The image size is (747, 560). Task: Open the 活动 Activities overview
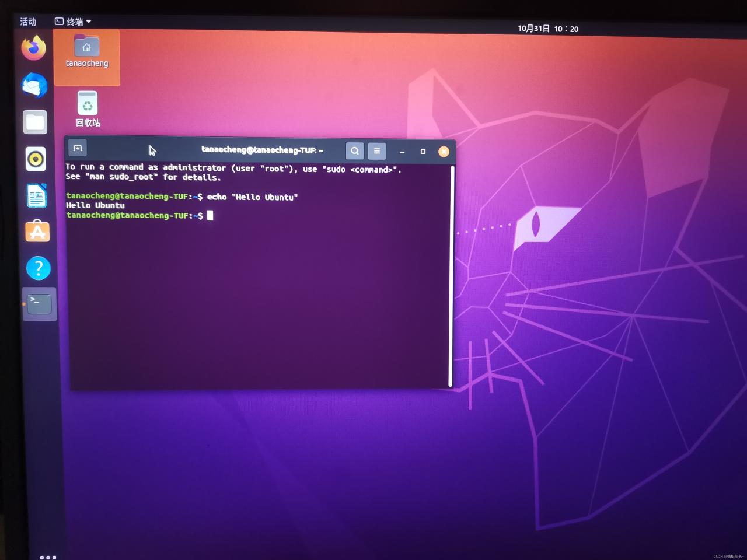coord(28,22)
